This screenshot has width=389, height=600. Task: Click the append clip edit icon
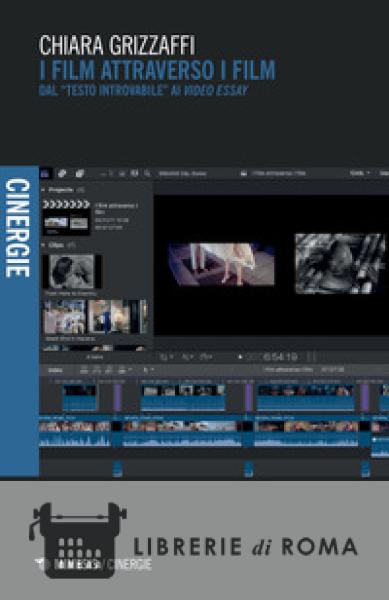[109, 370]
